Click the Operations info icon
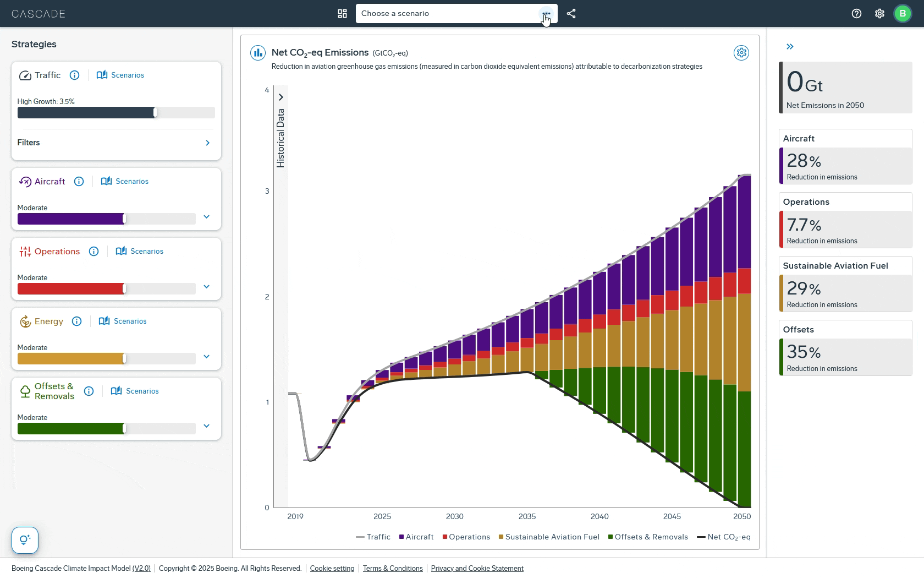924x578 pixels. tap(94, 252)
